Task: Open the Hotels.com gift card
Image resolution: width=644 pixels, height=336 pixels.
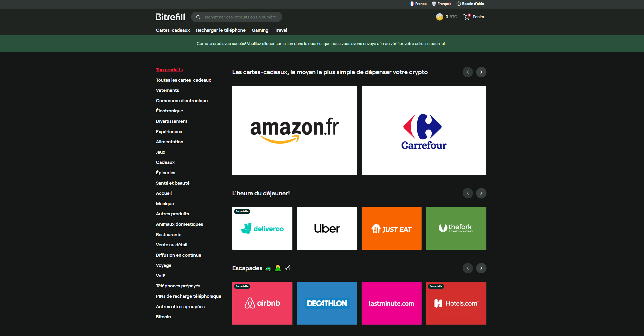Action: click(456, 303)
